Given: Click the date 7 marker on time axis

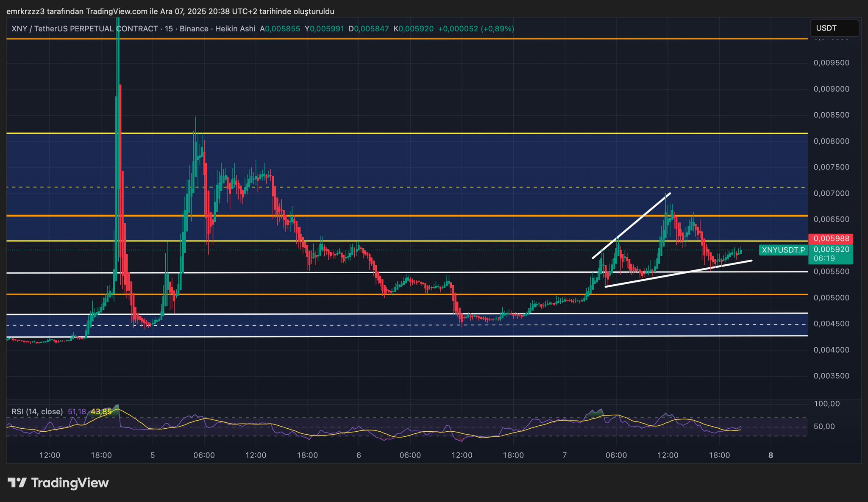Looking at the screenshot, I should [565, 455].
